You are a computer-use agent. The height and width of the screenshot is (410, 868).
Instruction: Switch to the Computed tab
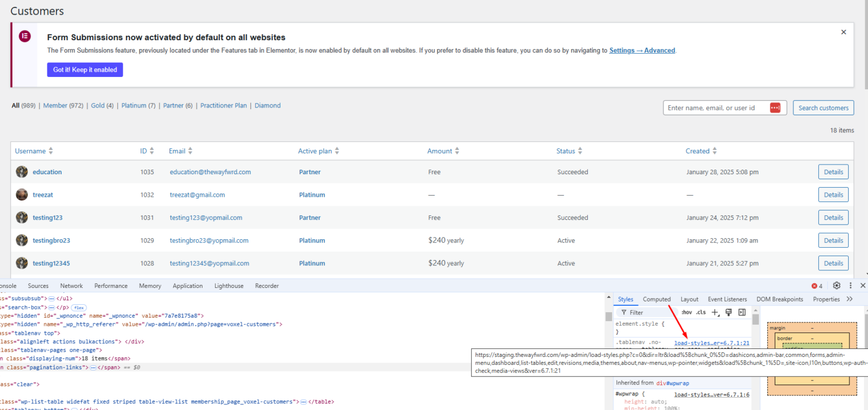coord(657,299)
